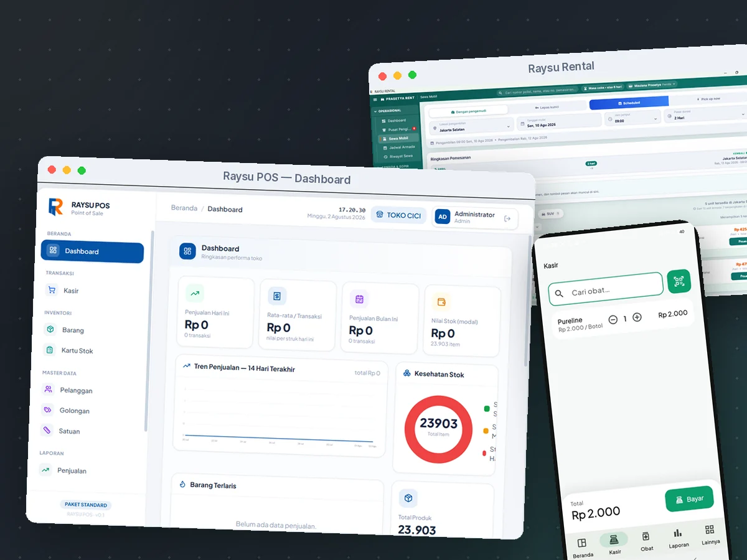
Task: Open Jadwal Armada in Raysu Rental sidebar
Action: (398, 147)
